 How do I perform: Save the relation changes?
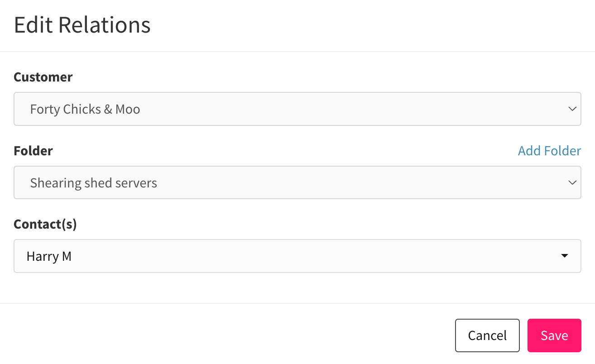pos(554,335)
